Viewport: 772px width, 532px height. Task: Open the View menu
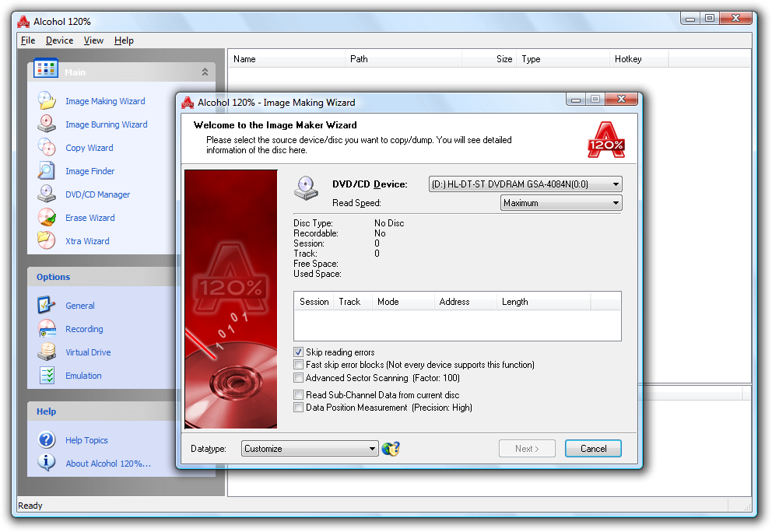pos(93,40)
